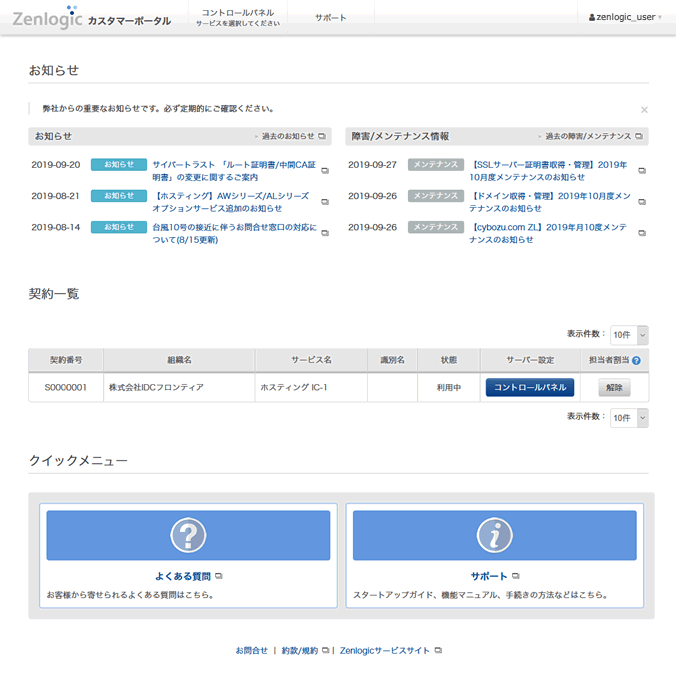Select contract number S0000001 cell
The width and height of the screenshot is (676, 680).
pos(66,387)
